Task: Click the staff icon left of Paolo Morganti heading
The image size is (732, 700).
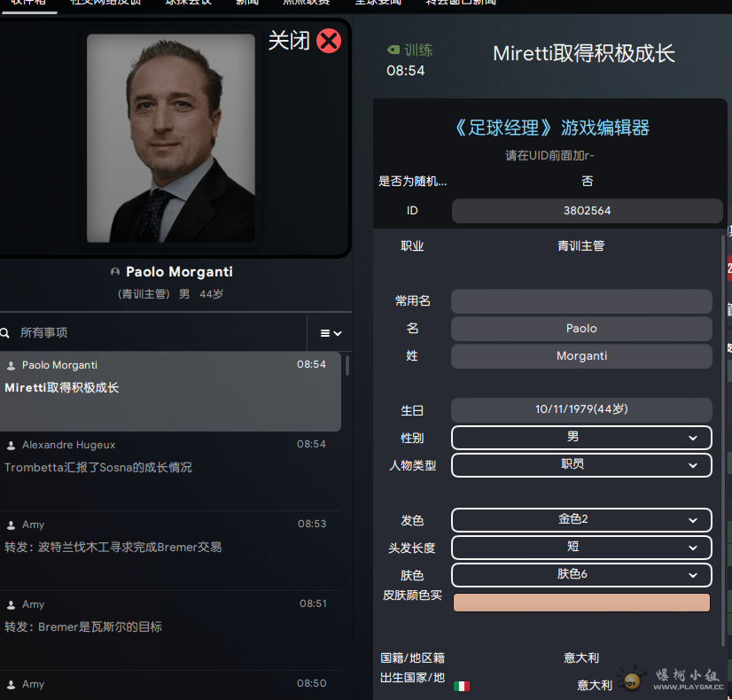Action: point(115,272)
